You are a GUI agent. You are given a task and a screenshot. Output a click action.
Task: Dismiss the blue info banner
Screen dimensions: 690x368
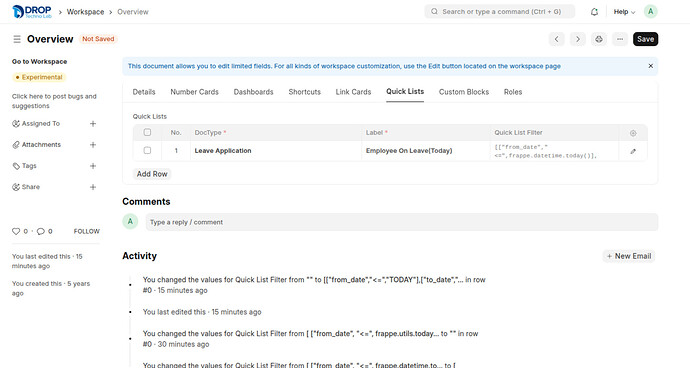click(650, 66)
